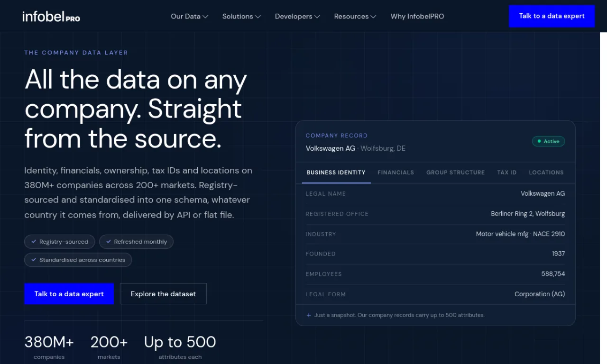Click the Founded value 1937

(558, 254)
